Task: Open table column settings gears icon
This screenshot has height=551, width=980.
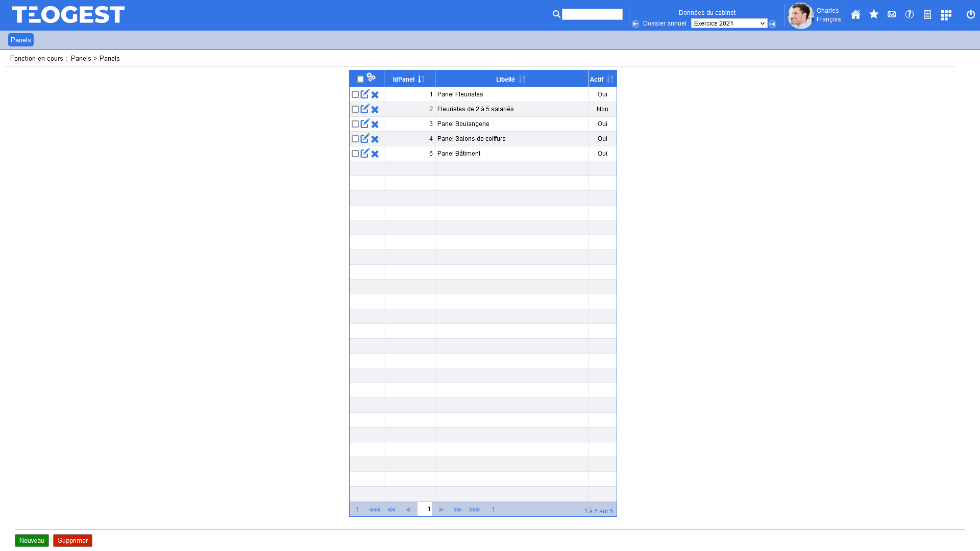Action: click(371, 78)
